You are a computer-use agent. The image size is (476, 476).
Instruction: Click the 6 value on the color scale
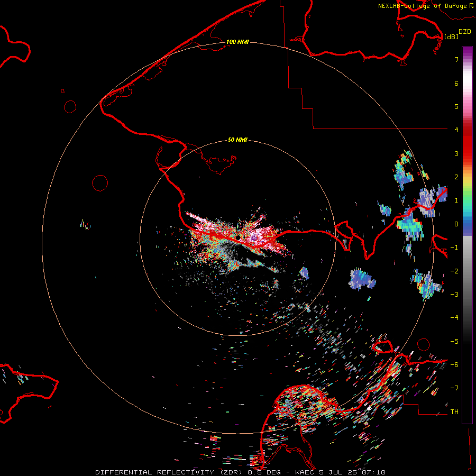point(456,83)
